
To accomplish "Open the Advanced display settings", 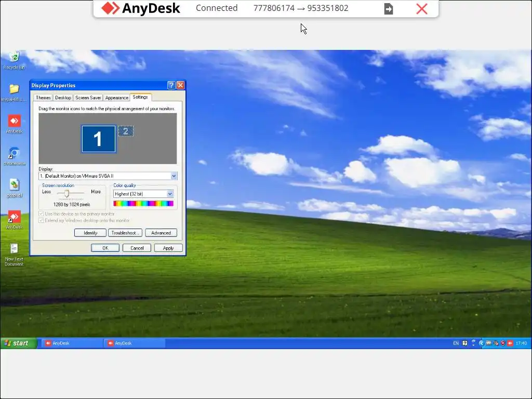I will point(161,233).
